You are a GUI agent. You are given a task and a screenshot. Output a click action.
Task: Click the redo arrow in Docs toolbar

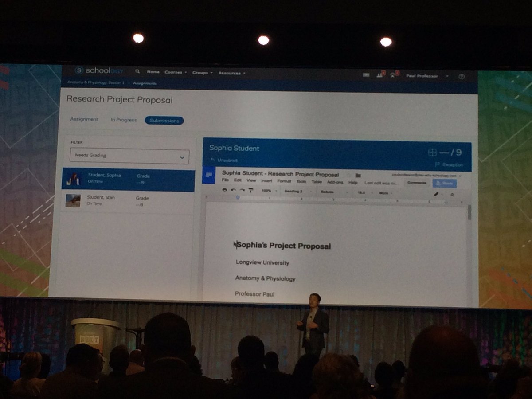click(242, 190)
